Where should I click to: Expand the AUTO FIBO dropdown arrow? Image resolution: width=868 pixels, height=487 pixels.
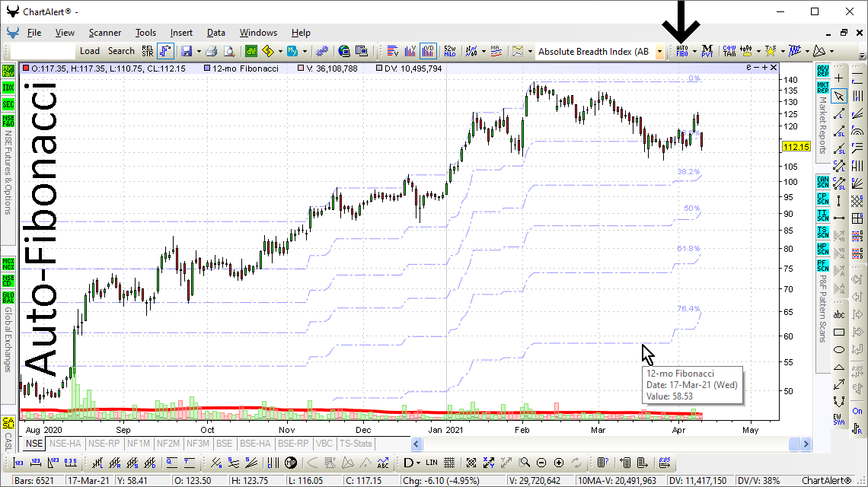pos(694,52)
